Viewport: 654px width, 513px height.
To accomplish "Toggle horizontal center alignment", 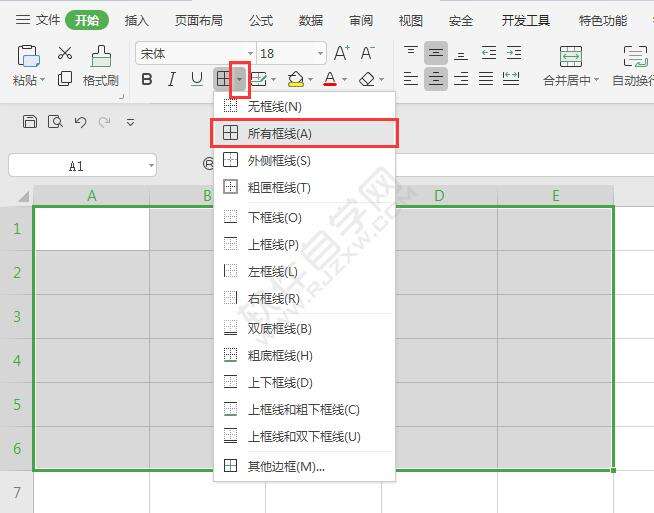I will 436,78.
